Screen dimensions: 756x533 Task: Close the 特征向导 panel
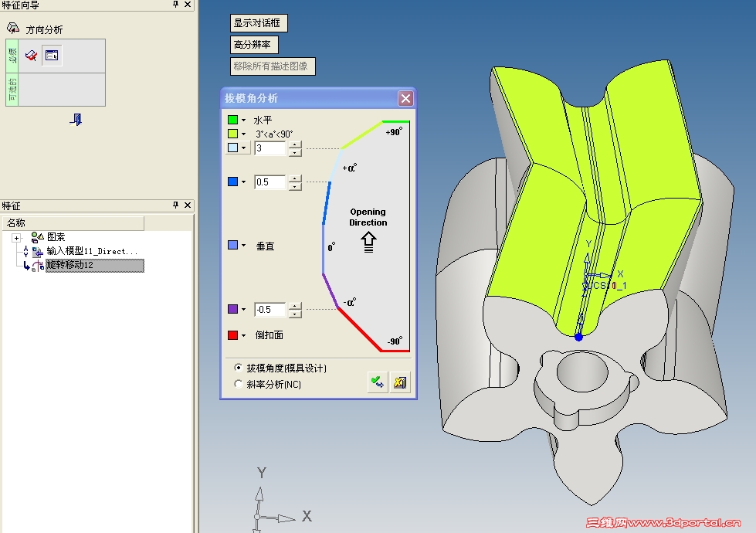188,5
